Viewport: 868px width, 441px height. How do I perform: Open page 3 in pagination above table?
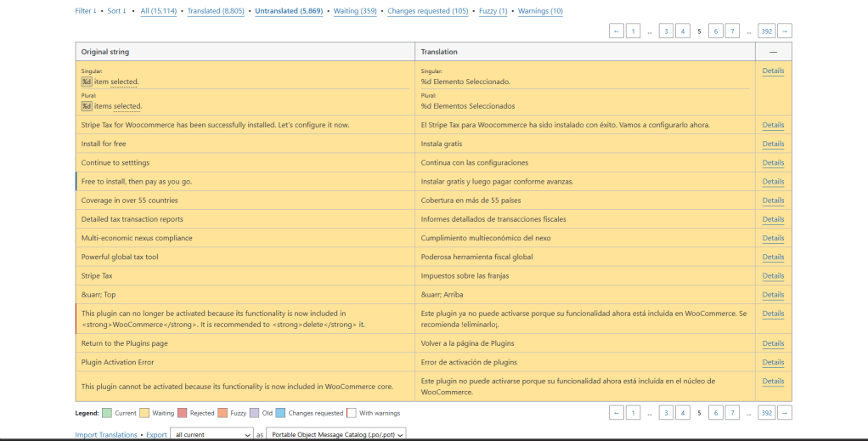point(667,31)
